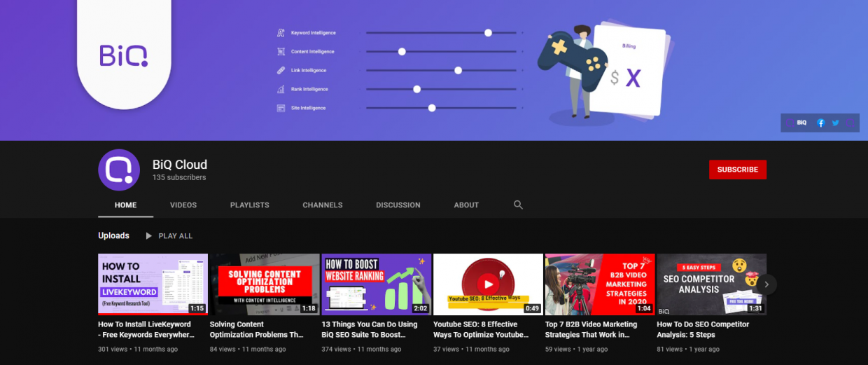
Task: Click the '59 views · 1 year ago' text
Action: pyautogui.click(x=577, y=350)
